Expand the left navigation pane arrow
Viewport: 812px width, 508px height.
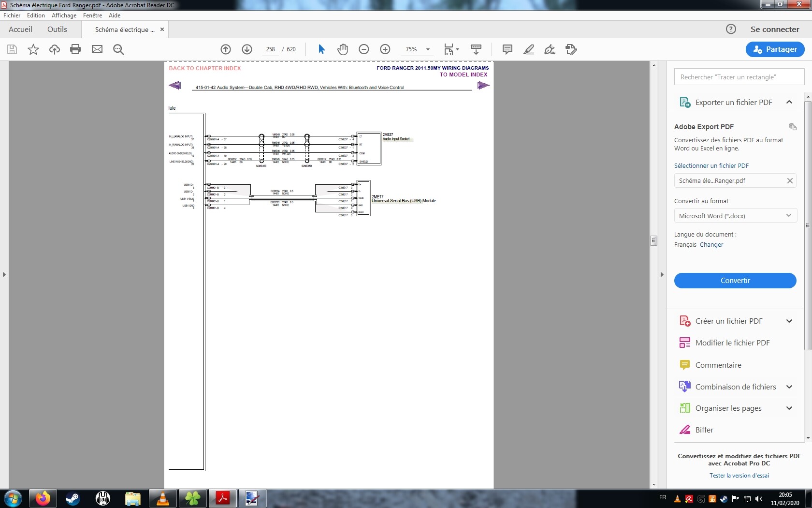coord(4,274)
